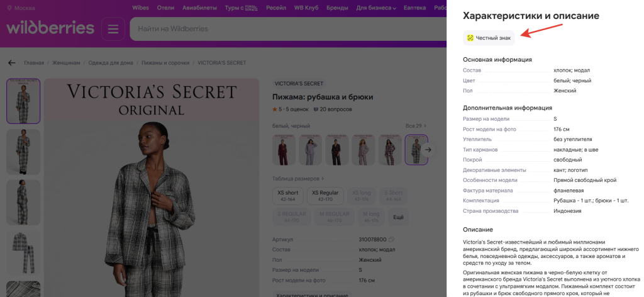This screenshot has width=644, height=297.
Task: Click the Страна производства value Индонезия
Action: pos(568,211)
